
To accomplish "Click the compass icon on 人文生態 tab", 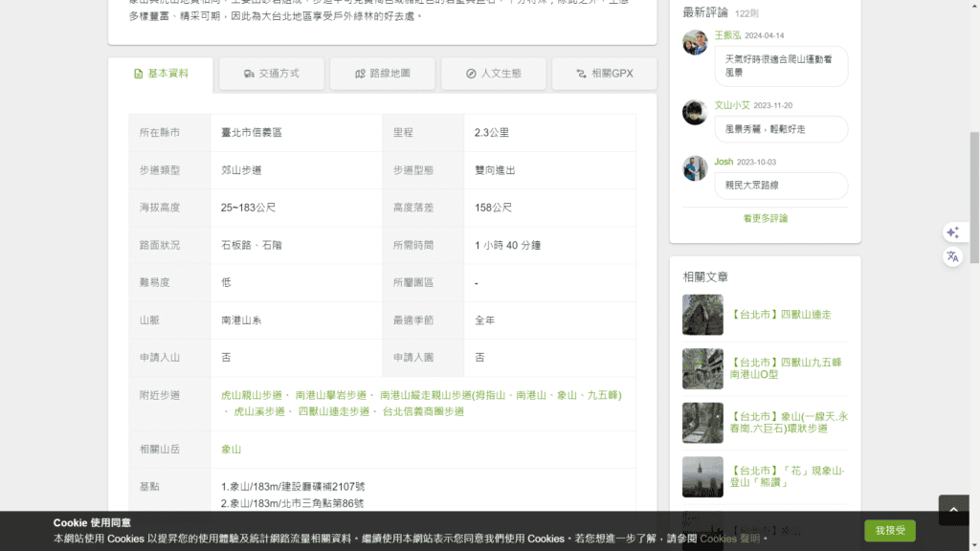I will point(471,74).
